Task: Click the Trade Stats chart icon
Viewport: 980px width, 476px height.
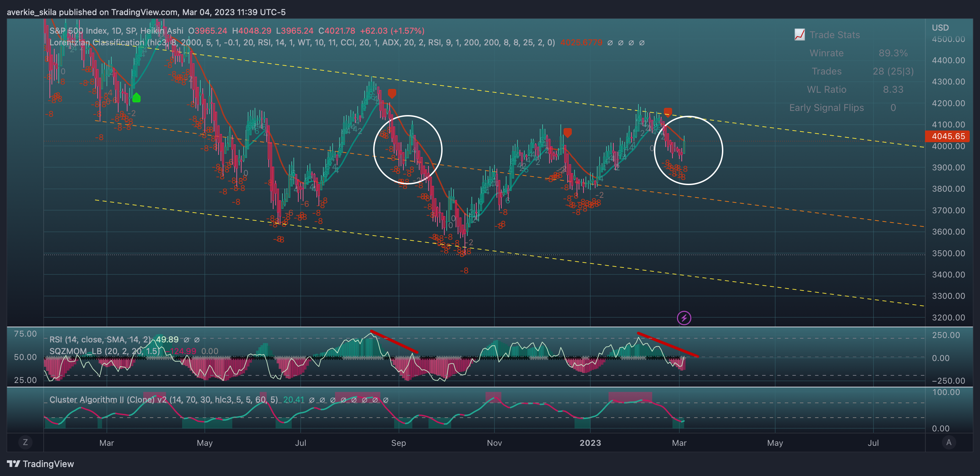Action: tap(800, 35)
